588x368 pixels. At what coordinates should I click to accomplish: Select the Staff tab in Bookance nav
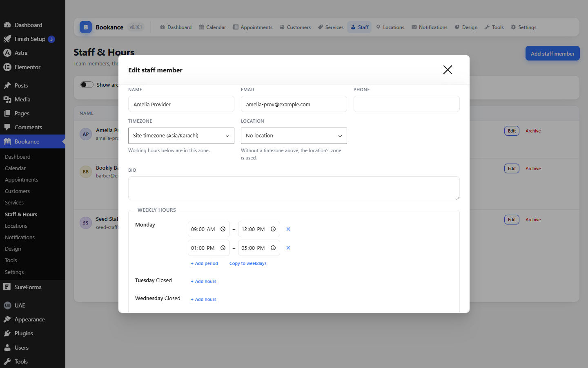click(360, 27)
